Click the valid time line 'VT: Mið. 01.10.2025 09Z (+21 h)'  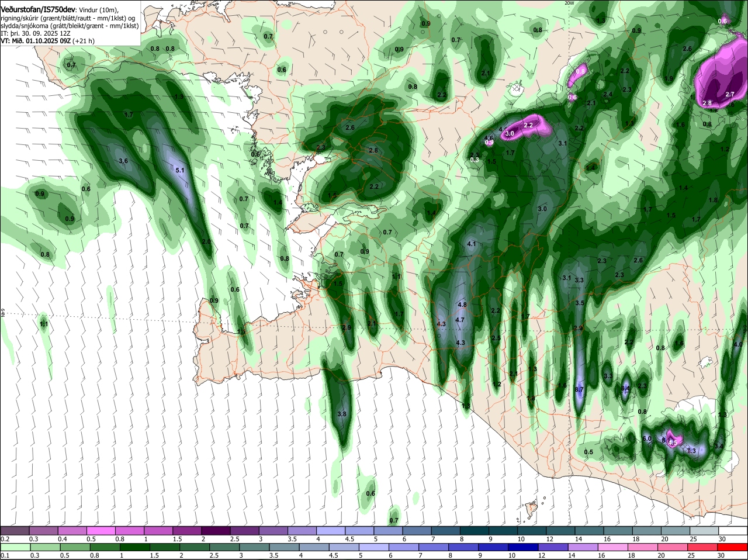48,41
